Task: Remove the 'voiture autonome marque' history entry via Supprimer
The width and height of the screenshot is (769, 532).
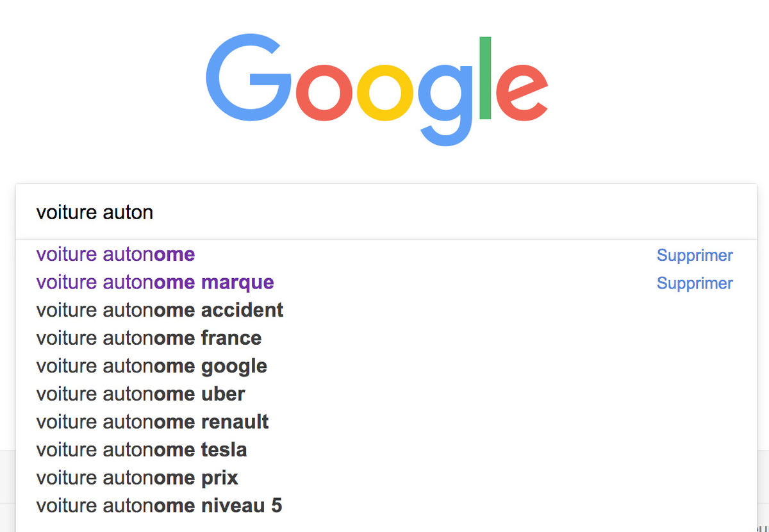Action: [695, 283]
